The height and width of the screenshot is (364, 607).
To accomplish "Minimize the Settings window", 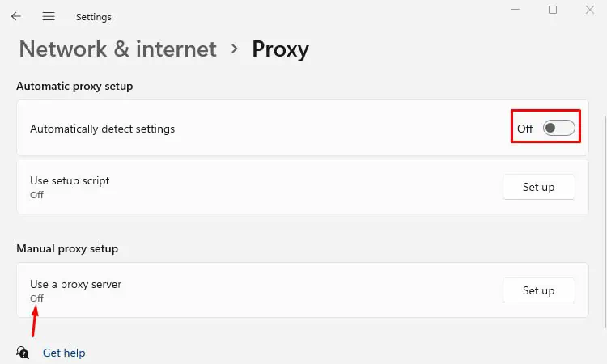I will (x=516, y=8).
